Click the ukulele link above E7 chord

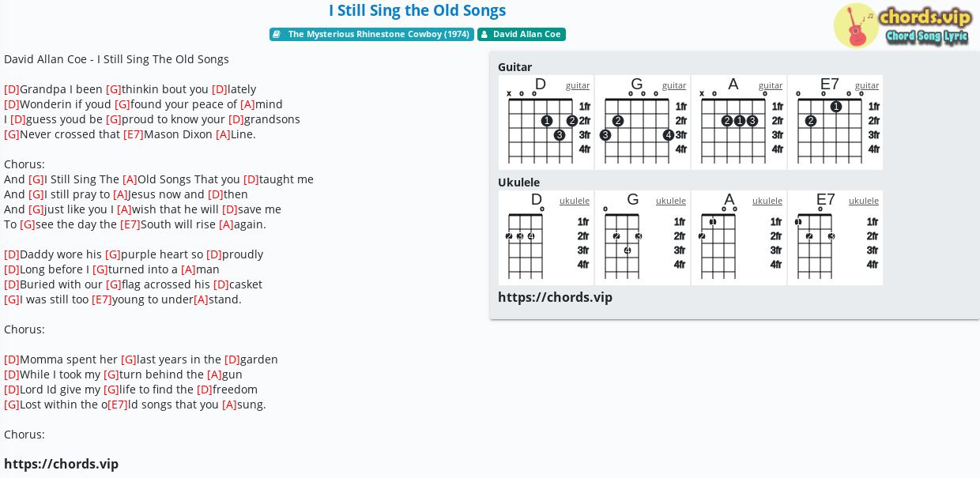[864, 201]
